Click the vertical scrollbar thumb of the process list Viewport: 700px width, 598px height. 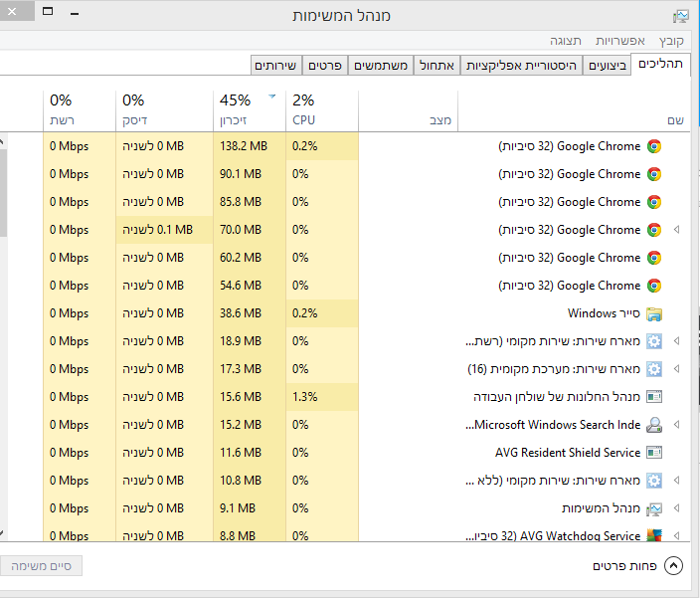[x=3, y=193]
